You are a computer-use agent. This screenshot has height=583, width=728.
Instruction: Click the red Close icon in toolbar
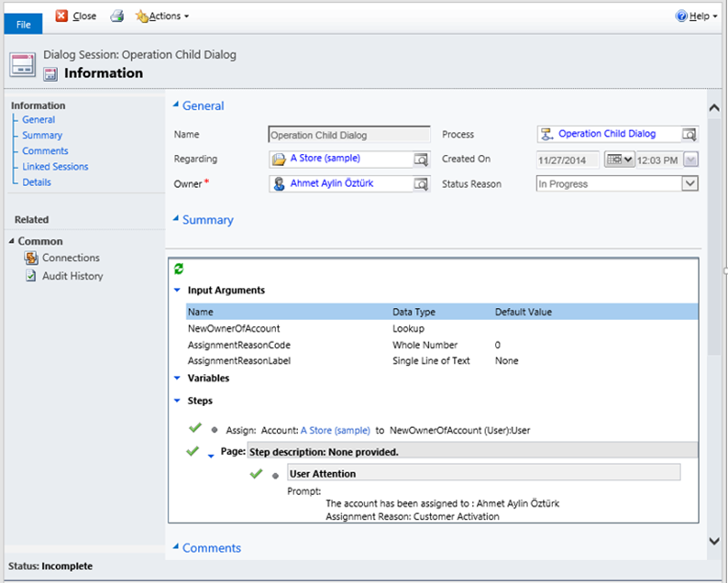(61, 16)
